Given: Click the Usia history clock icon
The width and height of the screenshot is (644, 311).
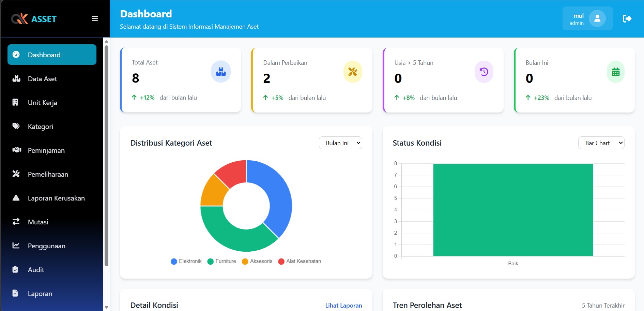Looking at the screenshot, I should coord(484,72).
